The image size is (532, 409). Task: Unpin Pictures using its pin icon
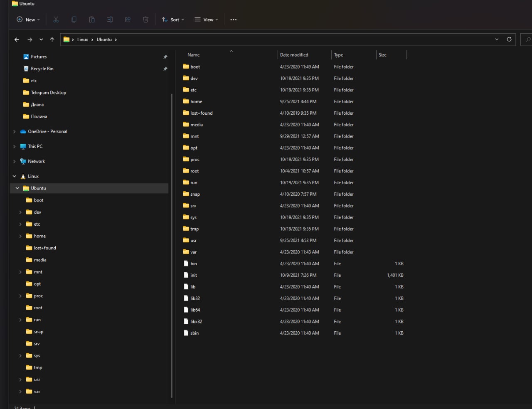(x=165, y=57)
